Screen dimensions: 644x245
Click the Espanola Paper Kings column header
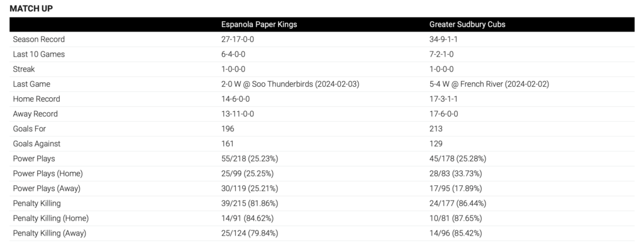click(x=258, y=24)
